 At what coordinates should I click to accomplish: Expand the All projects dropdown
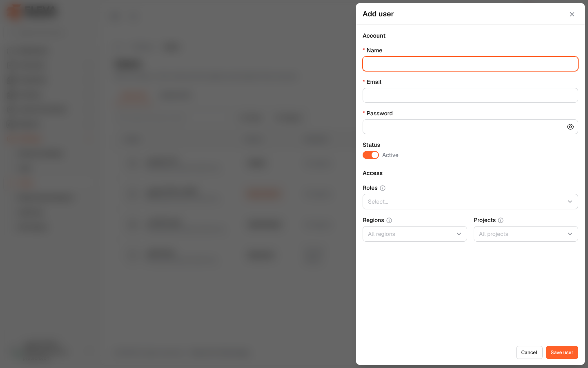click(x=526, y=234)
